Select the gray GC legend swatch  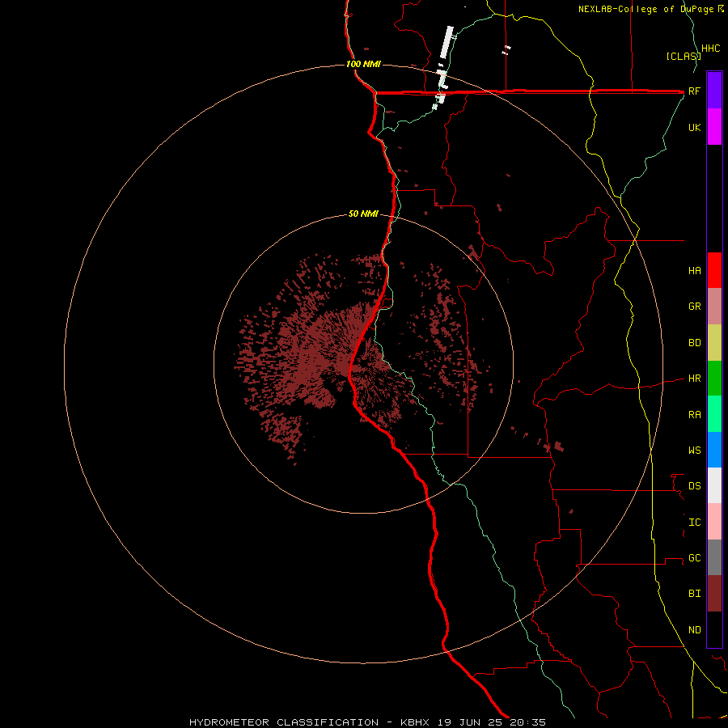714,557
